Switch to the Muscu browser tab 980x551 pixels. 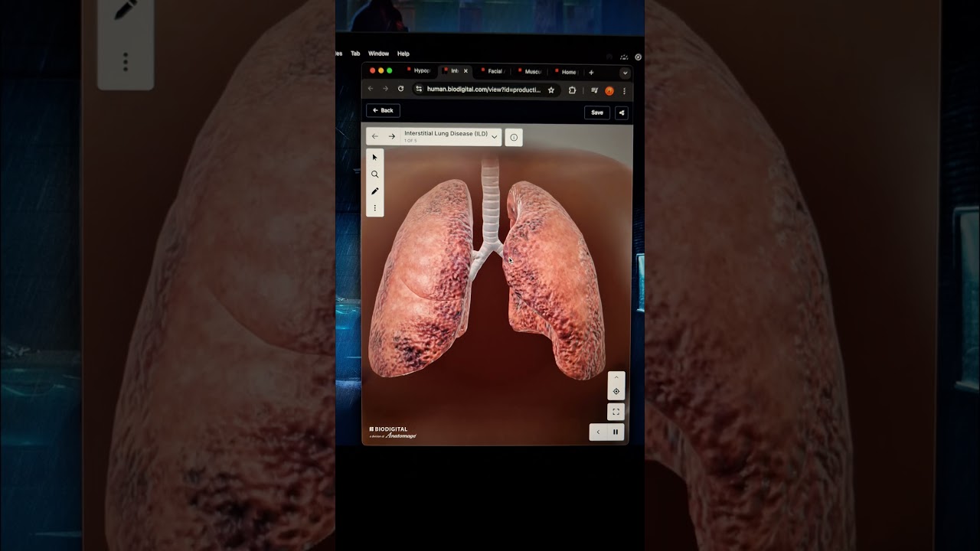531,71
